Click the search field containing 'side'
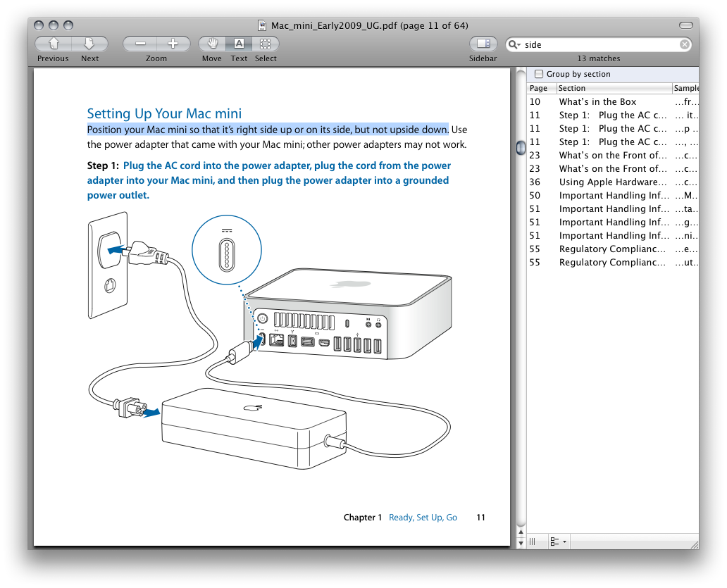 (600, 44)
